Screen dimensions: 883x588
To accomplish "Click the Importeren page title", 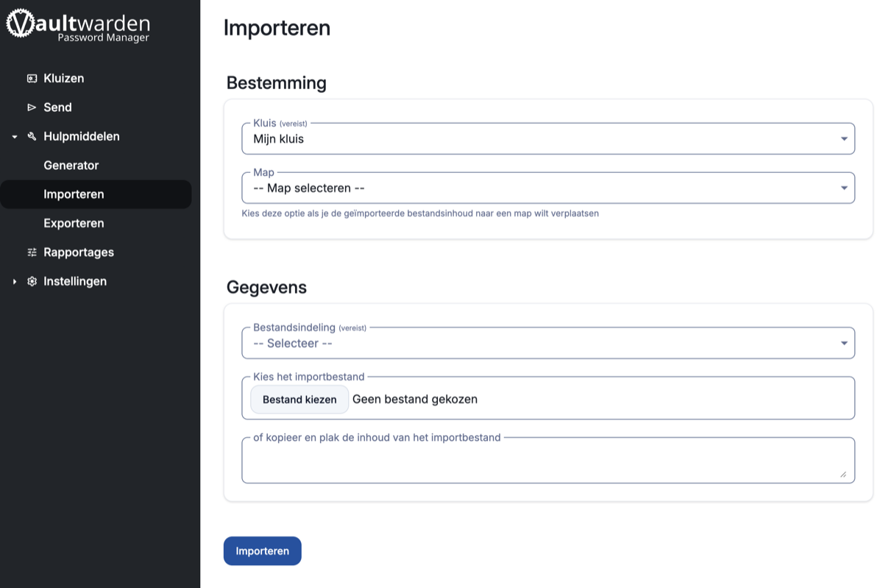I will tap(277, 28).
